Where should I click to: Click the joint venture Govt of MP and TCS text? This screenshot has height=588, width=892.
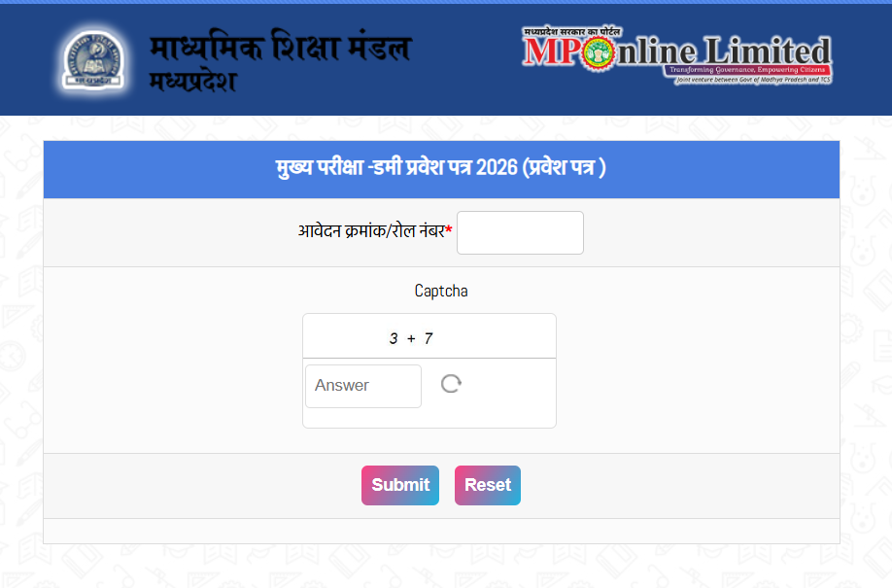(x=753, y=81)
